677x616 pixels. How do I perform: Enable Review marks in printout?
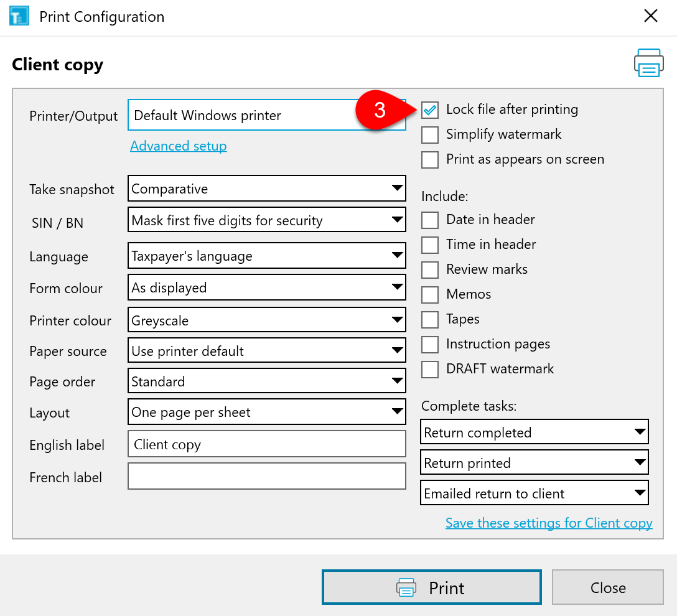pyautogui.click(x=430, y=269)
